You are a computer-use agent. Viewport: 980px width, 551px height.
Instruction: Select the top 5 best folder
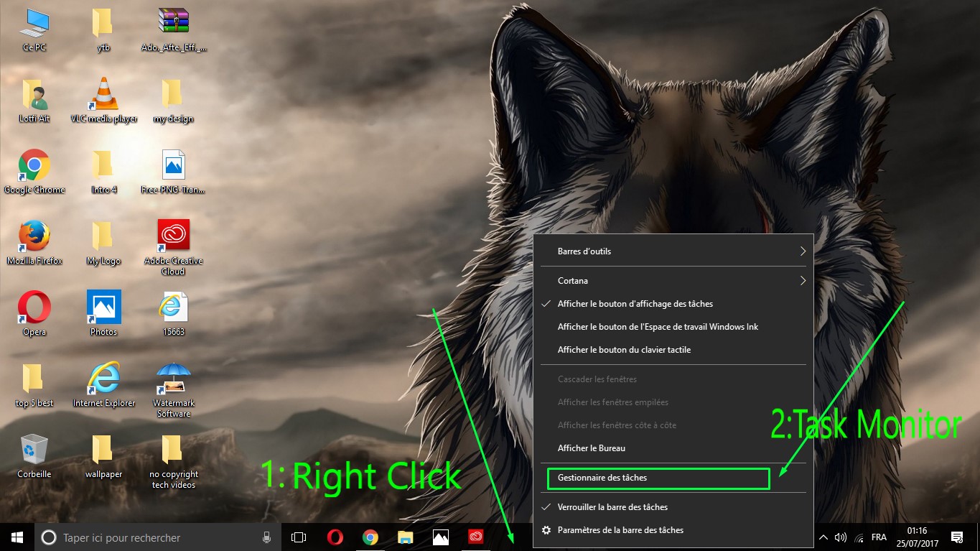pyautogui.click(x=34, y=384)
